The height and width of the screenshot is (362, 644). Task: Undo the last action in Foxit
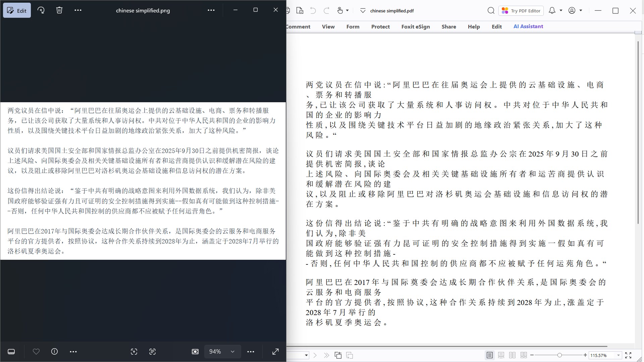313,11
